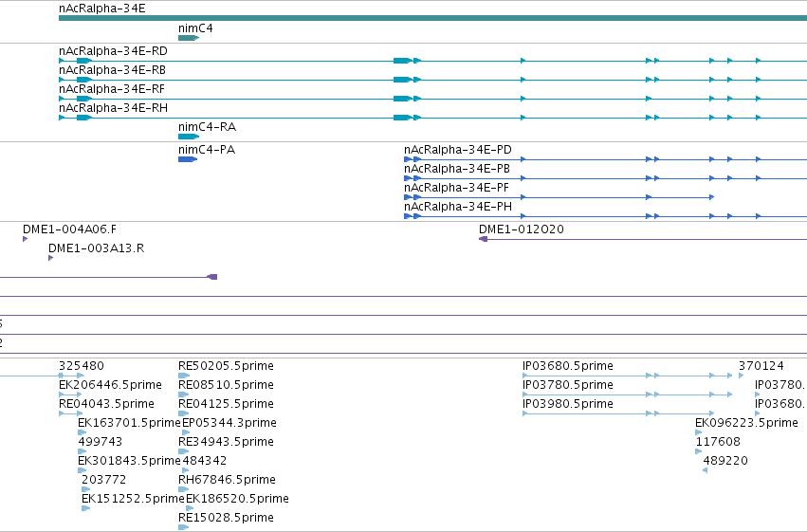Select nAcRalpha-34E-PH protein label
The width and height of the screenshot is (807, 532).
click(x=457, y=207)
